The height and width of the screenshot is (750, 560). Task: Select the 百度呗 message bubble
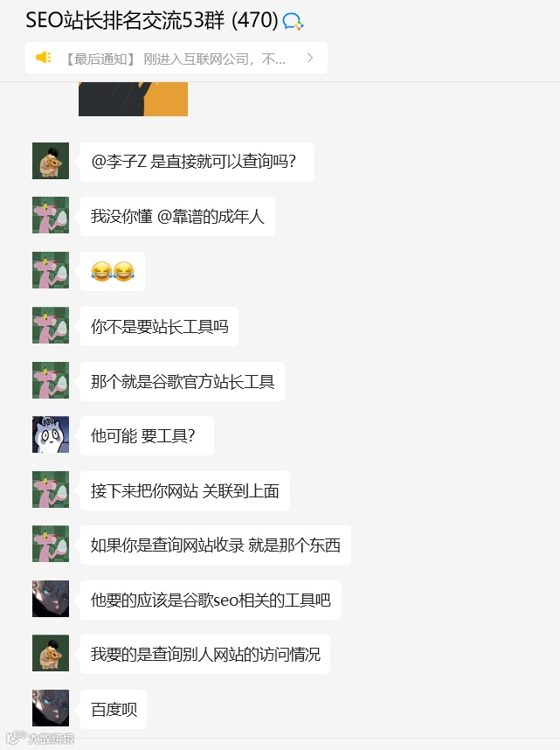tap(114, 709)
